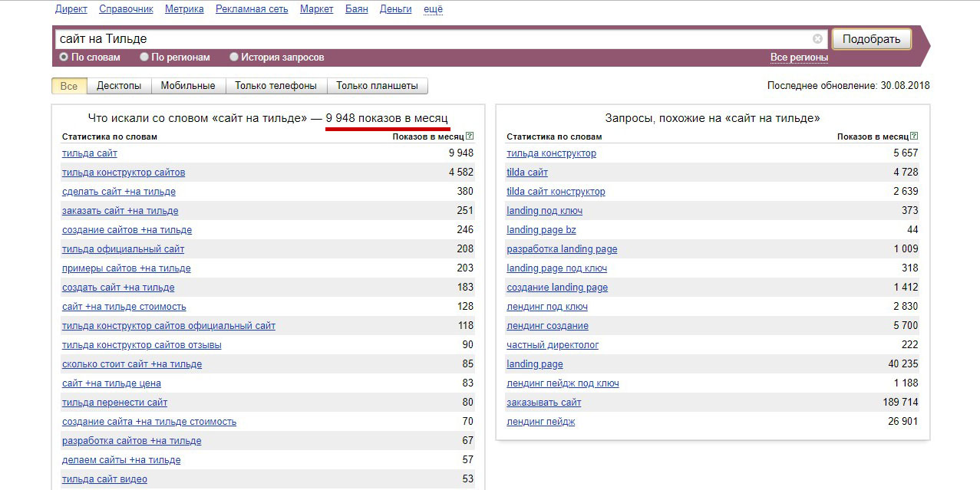This screenshot has width=980, height=490.
Task: Click 'Последнее обновление: 30.08.2018' text
Action: 848,86
